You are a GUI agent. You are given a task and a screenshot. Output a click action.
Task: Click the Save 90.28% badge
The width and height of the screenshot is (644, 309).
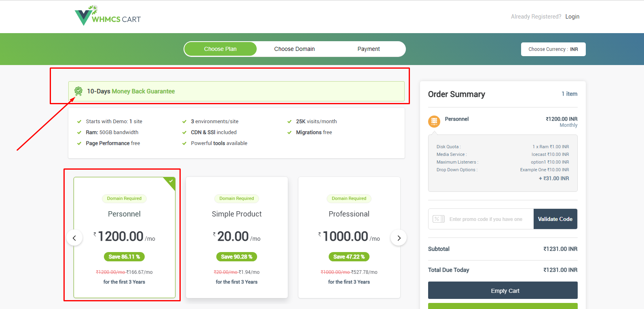click(236, 256)
